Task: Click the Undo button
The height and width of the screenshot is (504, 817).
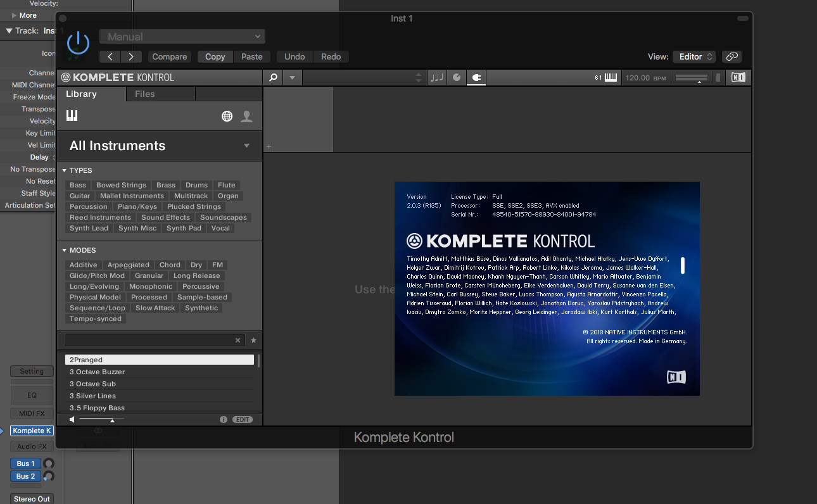Action: click(294, 56)
